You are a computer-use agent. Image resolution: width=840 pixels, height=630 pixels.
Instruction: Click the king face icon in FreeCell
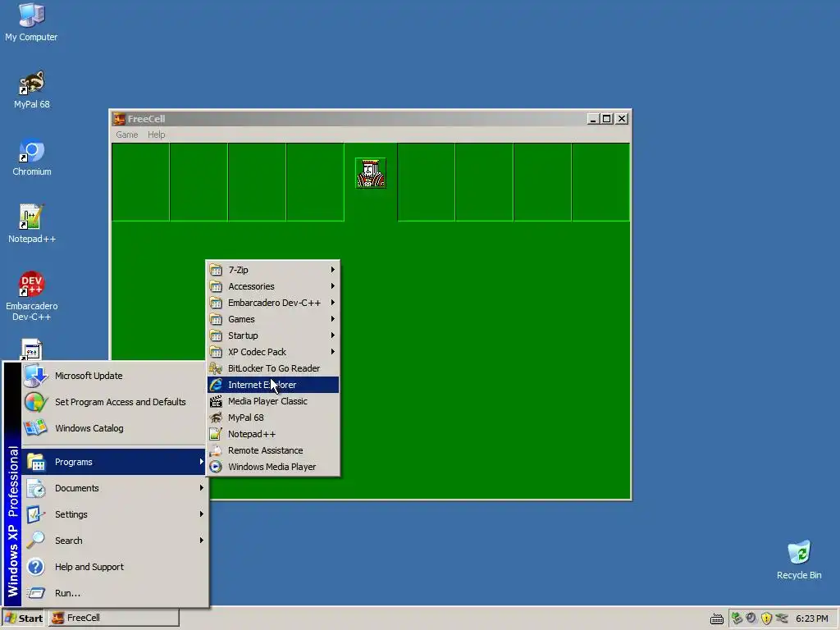(x=371, y=173)
